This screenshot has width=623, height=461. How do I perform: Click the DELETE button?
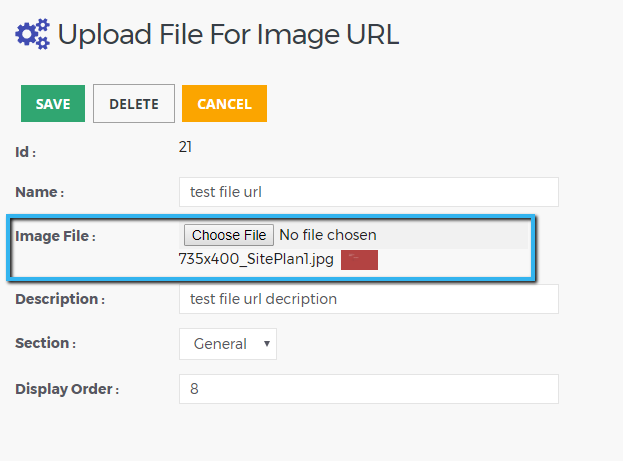(x=134, y=103)
